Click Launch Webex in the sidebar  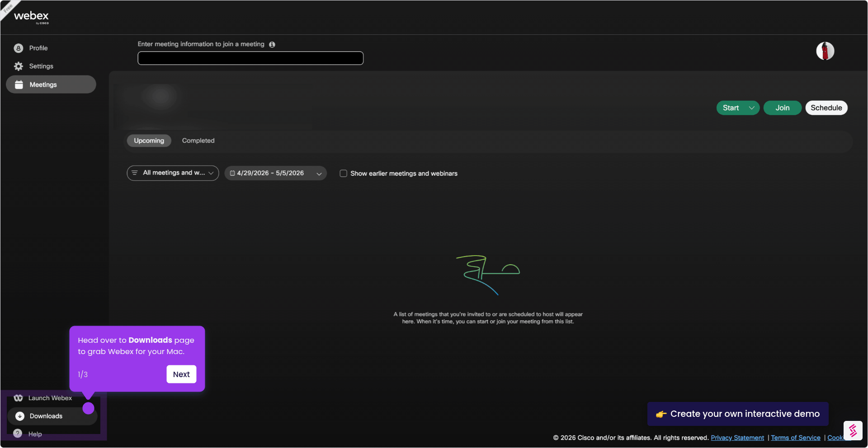point(50,398)
